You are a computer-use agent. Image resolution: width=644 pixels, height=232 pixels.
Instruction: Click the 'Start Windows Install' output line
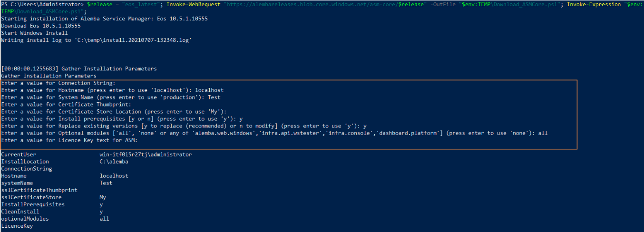34,33
